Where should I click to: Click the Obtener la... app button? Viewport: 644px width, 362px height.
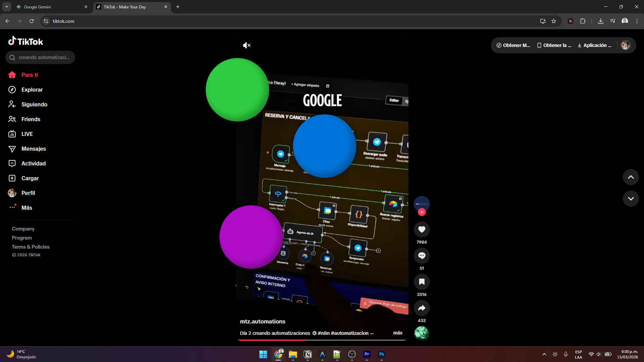[x=554, y=45]
